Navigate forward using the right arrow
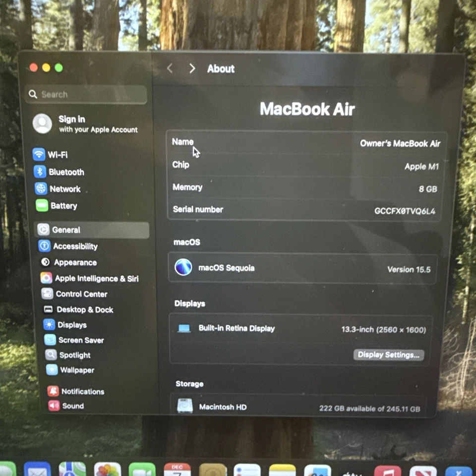 (x=192, y=68)
